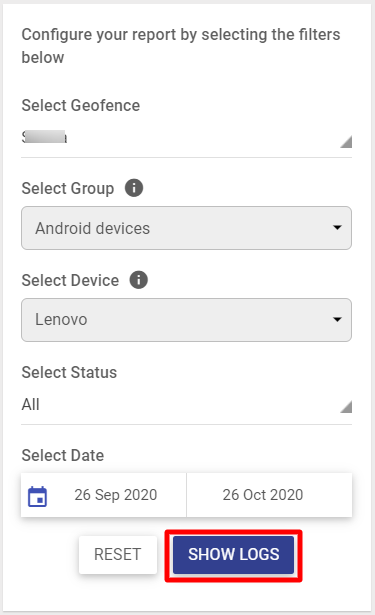Viewport: 375px width, 615px height.
Task: Open the Select Geofence dropdown triangle
Action: 346,142
